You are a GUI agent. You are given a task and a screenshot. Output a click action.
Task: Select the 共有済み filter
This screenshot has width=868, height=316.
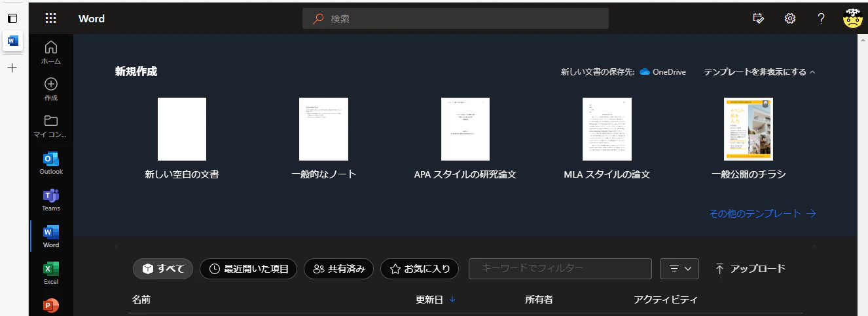339,269
